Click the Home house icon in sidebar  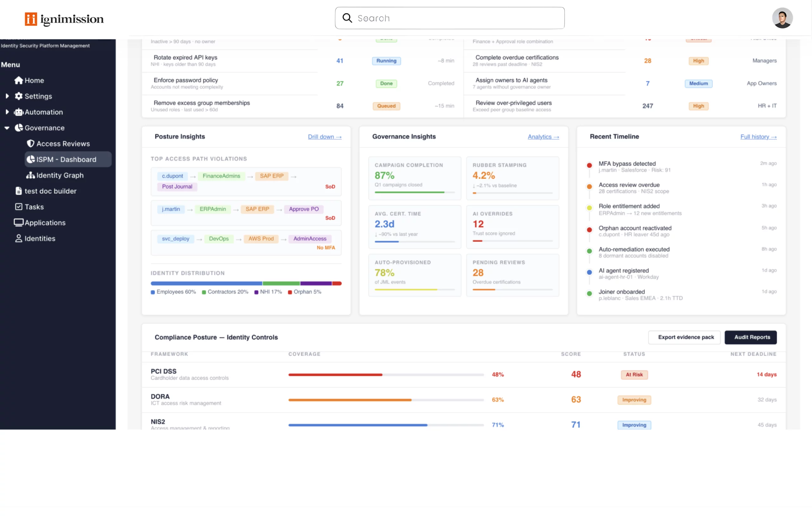tap(18, 80)
